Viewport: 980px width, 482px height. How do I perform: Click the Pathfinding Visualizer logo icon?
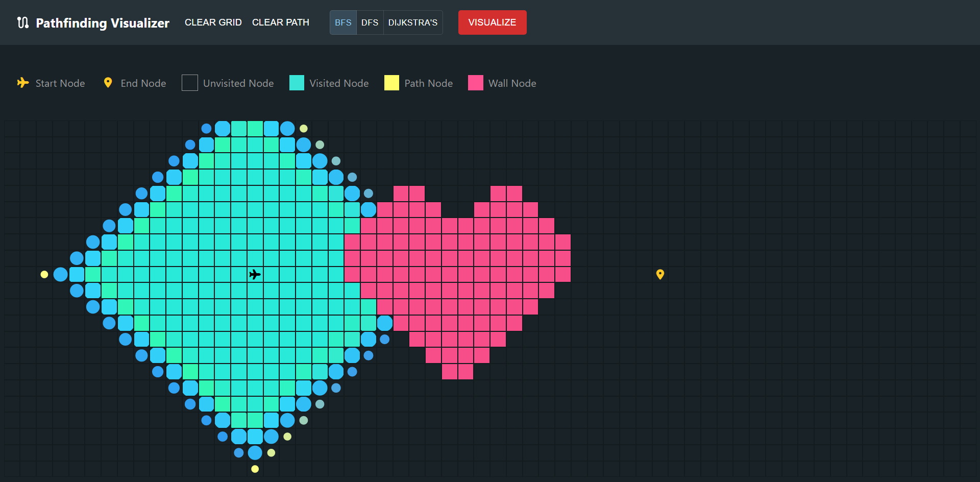click(22, 22)
